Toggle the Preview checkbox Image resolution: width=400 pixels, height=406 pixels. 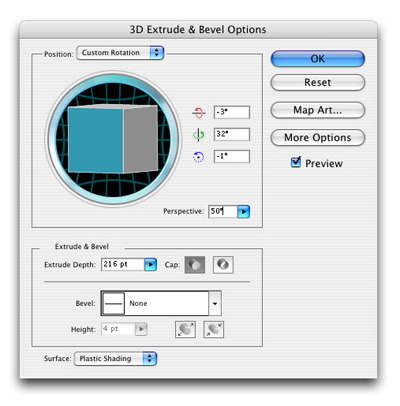pos(296,162)
